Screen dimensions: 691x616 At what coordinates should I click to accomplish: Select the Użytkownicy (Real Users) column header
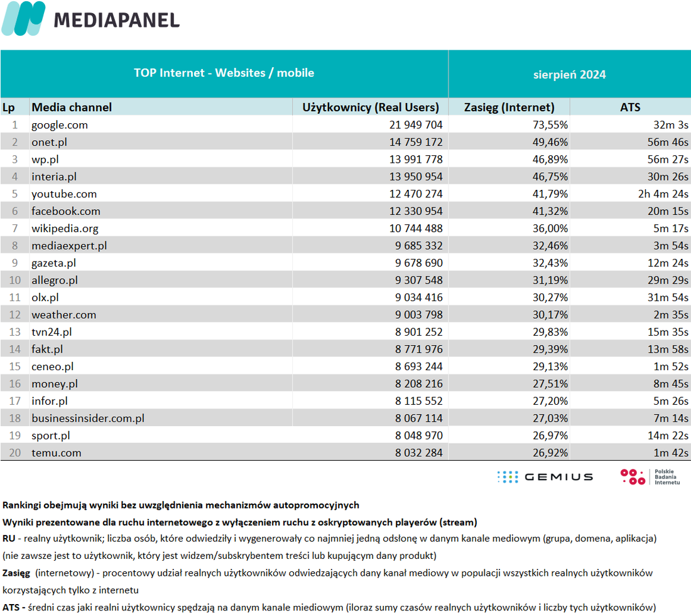(x=371, y=107)
